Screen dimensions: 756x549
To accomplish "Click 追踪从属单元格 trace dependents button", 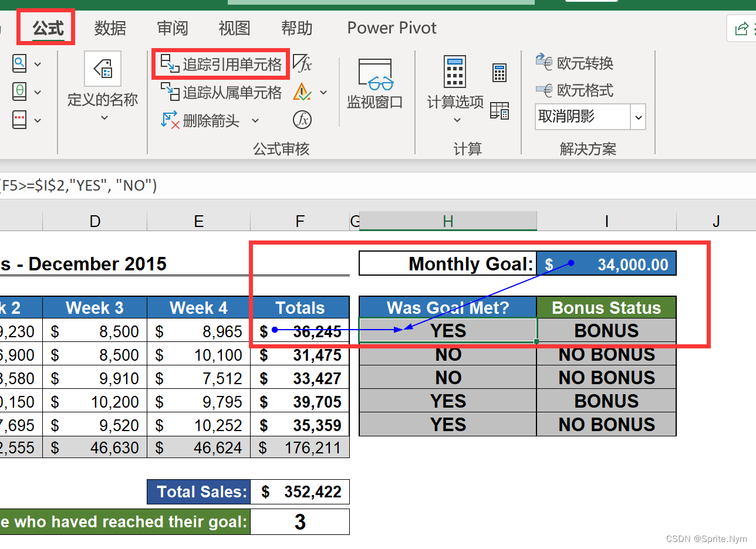I will [222, 92].
